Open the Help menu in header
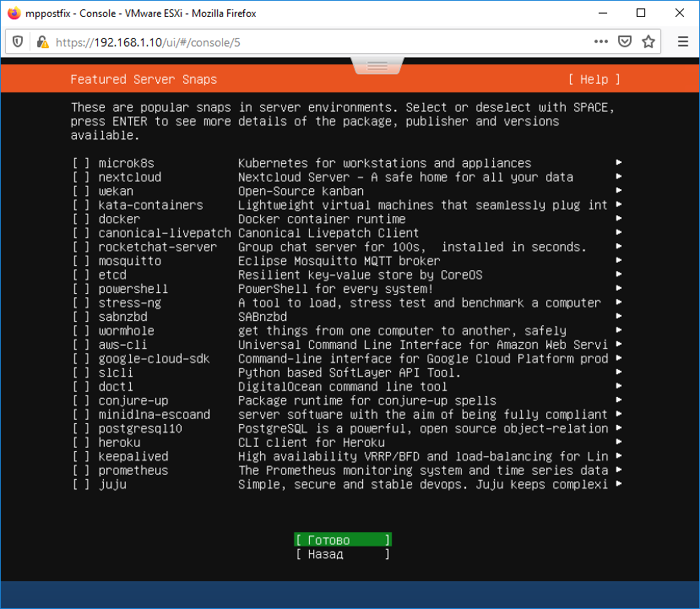Viewport: 700px width, 609px height. pyautogui.click(x=594, y=79)
